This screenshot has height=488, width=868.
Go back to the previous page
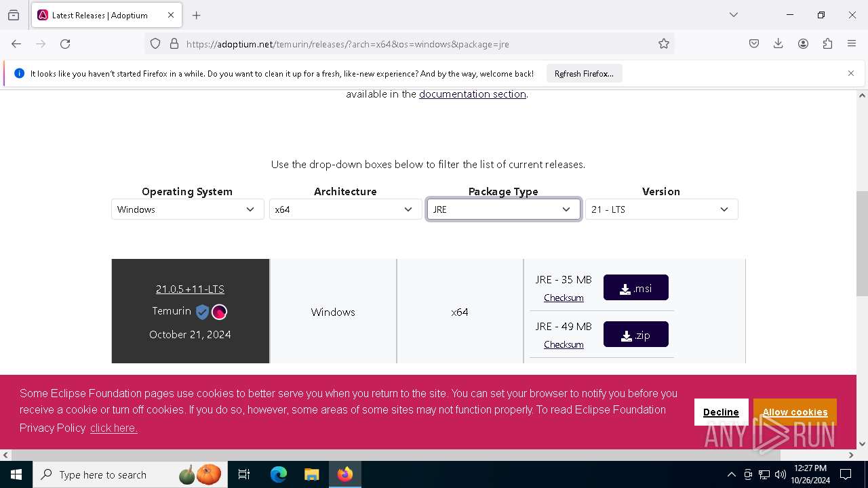click(16, 43)
